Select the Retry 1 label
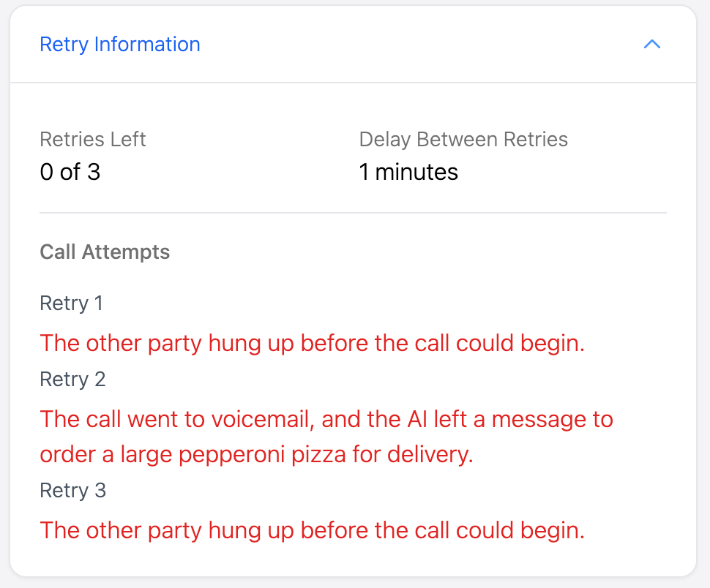The height and width of the screenshot is (588, 710). click(72, 303)
